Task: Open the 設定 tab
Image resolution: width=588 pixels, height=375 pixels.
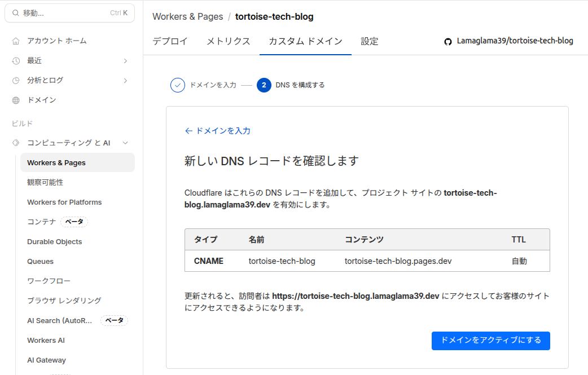Action: pos(370,41)
